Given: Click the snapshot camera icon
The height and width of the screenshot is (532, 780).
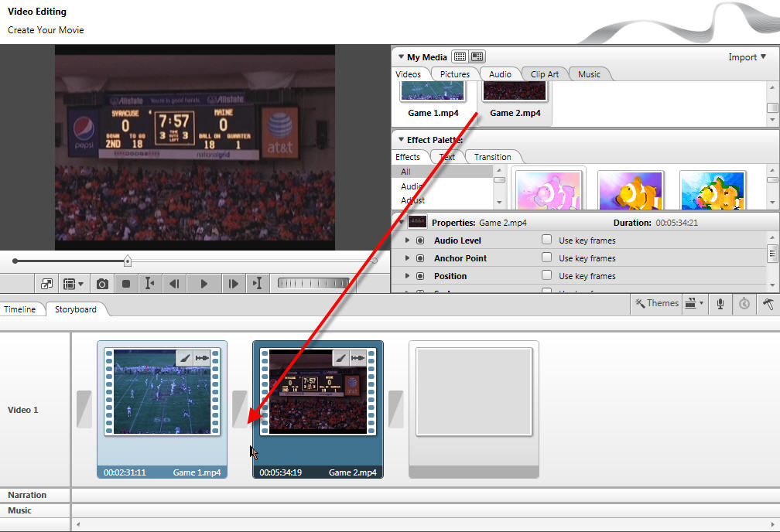Looking at the screenshot, I should point(102,284).
